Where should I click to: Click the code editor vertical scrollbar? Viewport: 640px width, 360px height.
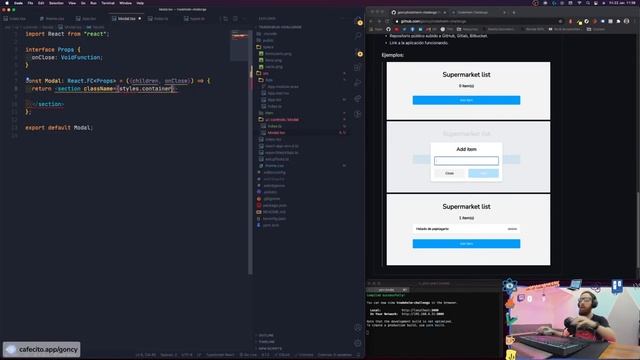pos(251,151)
